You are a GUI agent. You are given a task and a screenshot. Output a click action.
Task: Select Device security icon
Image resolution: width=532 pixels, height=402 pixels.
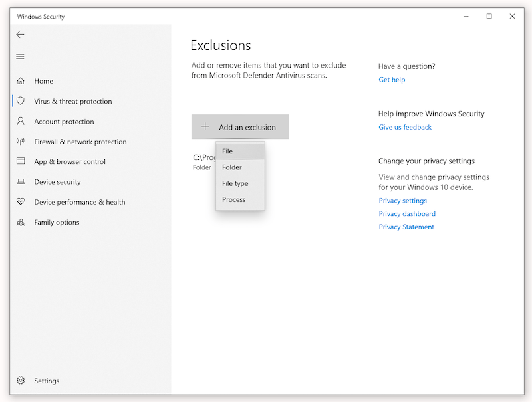pos(20,181)
